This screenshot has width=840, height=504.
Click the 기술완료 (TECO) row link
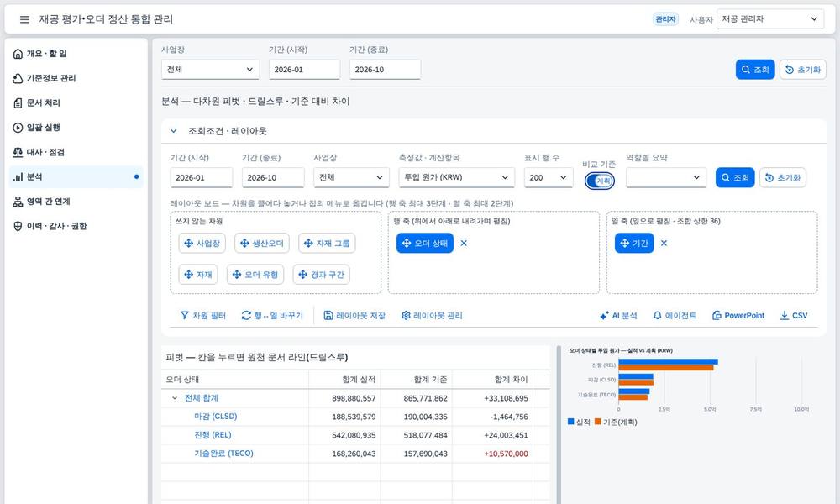pos(223,453)
